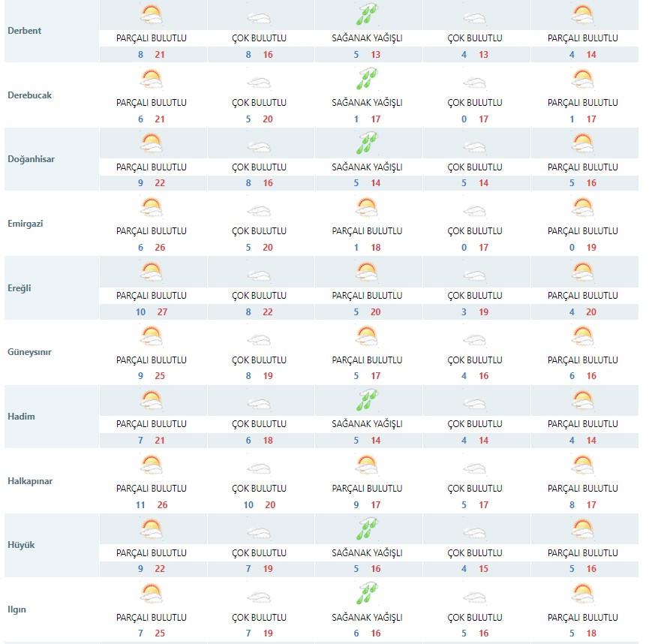Click Ilgın's rain shower weather icon

(x=367, y=594)
